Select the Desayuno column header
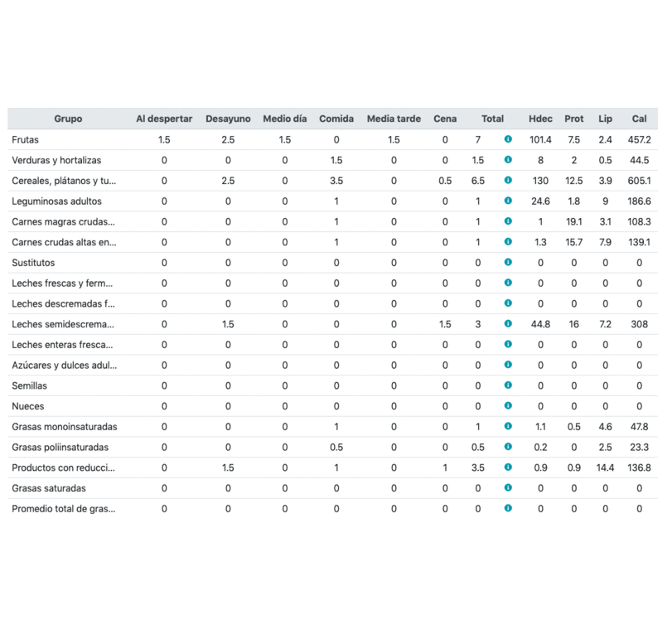This screenshot has width=672, height=625. (228, 119)
